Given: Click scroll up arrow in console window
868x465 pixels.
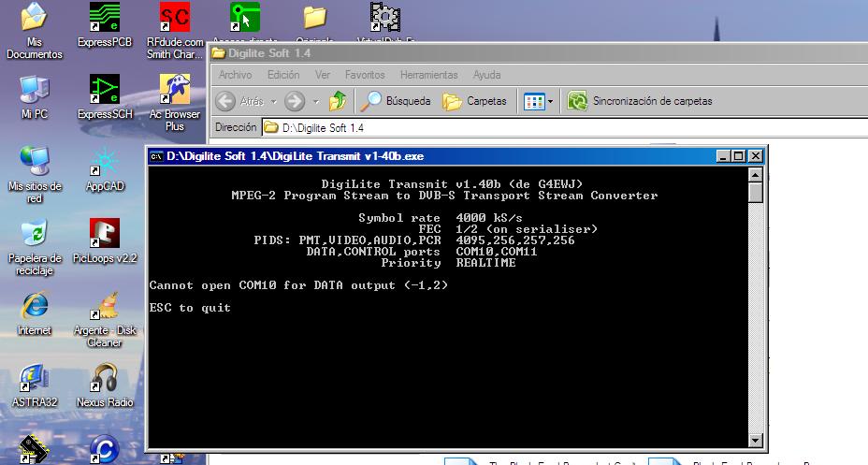Looking at the screenshot, I should [755, 174].
